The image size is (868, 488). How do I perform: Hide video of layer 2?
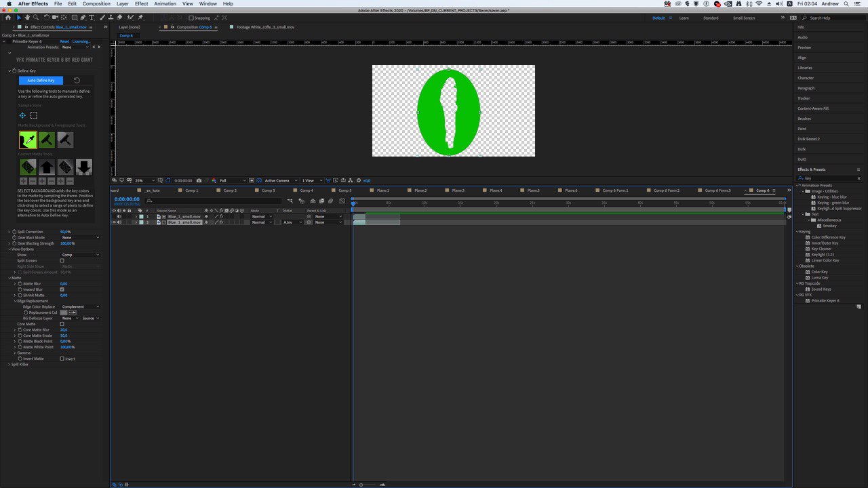[114, 222]
